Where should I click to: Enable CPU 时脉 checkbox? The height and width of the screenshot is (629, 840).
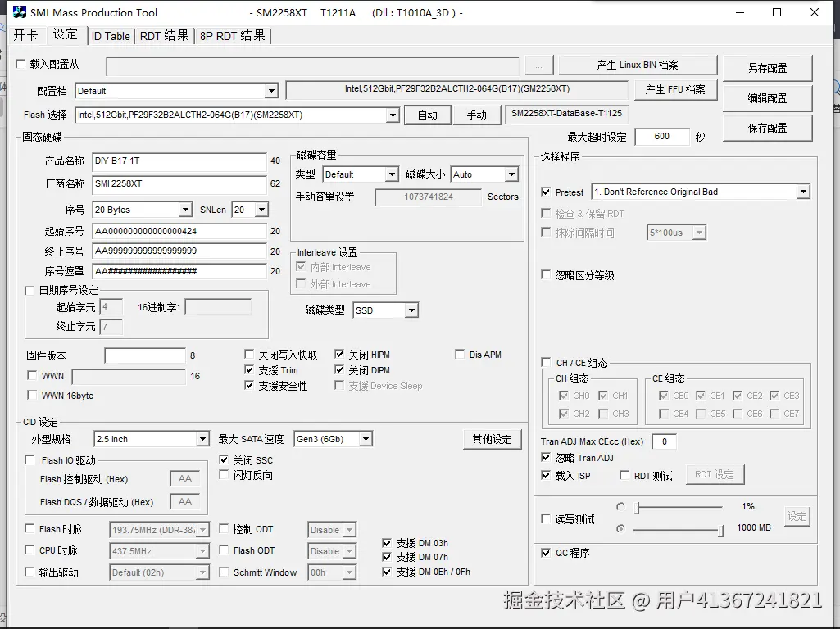coord(30,550)
